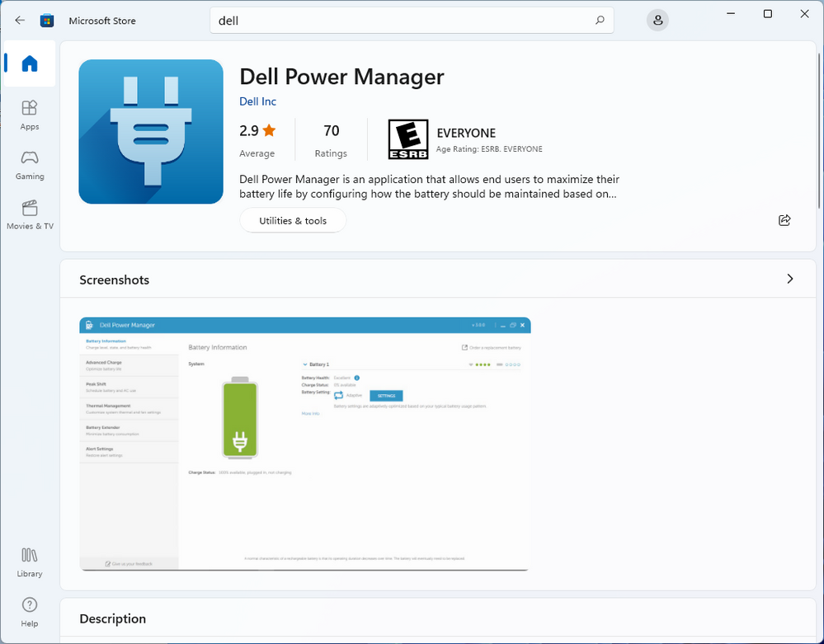
Task: Click the Screenshots heading
Action: (x=114, y=280)
